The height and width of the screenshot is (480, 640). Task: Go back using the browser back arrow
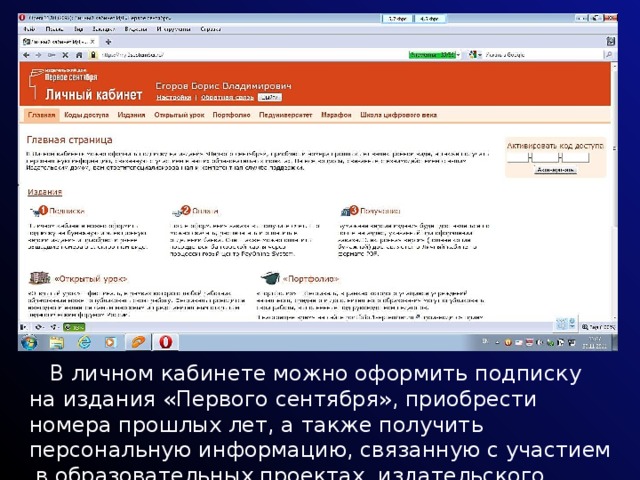(27, 55)
